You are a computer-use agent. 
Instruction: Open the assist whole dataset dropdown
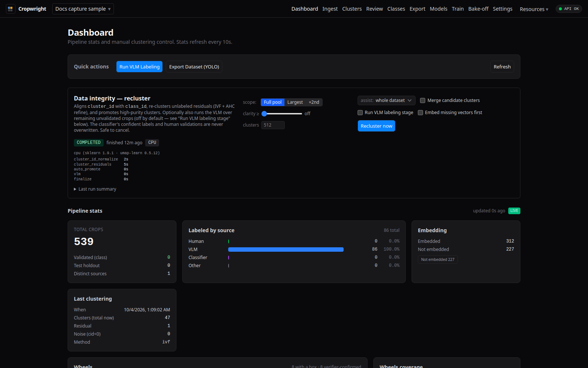386,100
